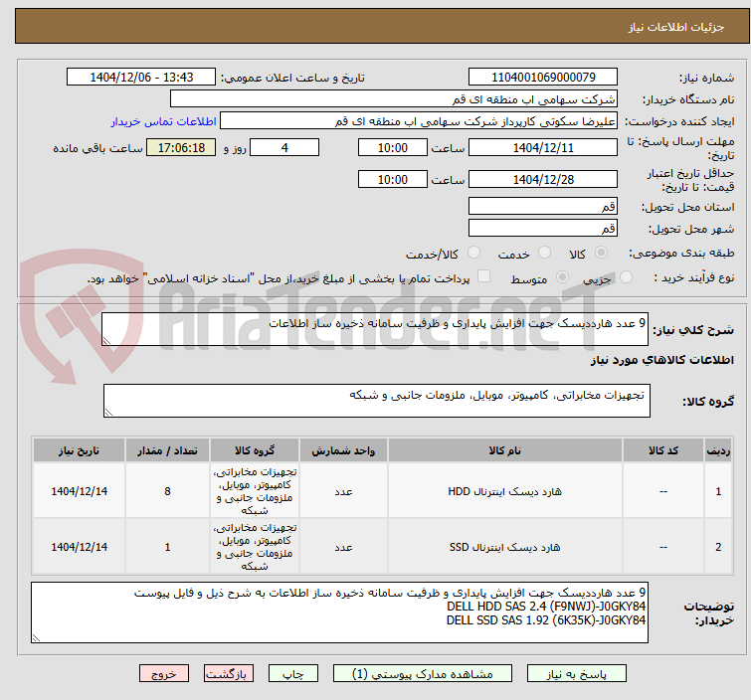751x700 pixels.
Task: Click unit عدد in HDD row
Action: [343, 491]
